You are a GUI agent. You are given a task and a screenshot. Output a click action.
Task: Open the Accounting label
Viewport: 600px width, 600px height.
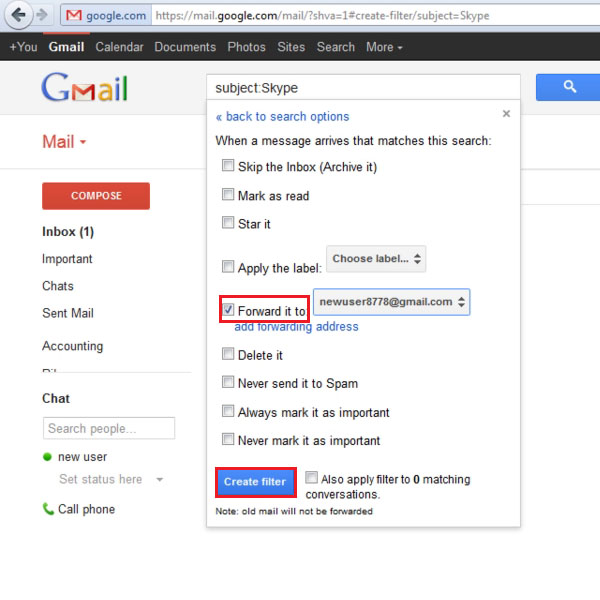(x=73, y=346)
